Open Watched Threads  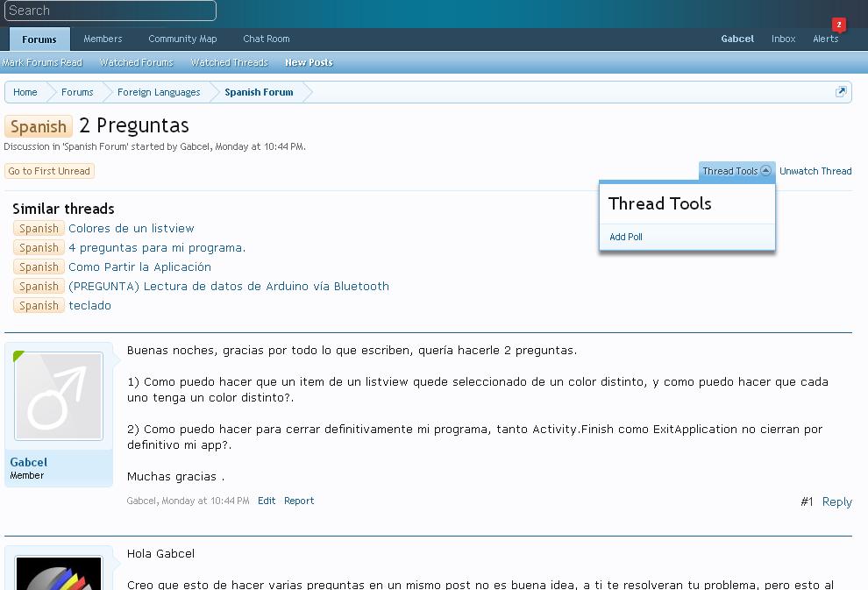(229, 62)
